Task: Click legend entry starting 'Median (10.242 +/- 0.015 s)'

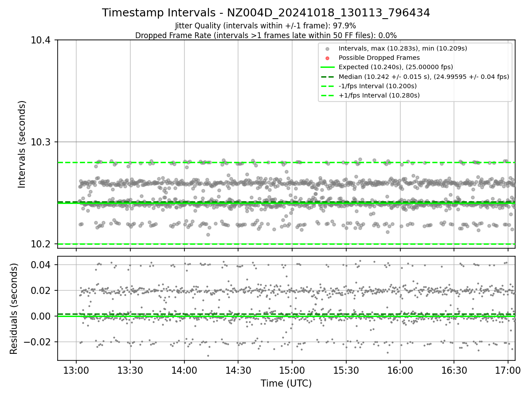Action: click(423, 76)
